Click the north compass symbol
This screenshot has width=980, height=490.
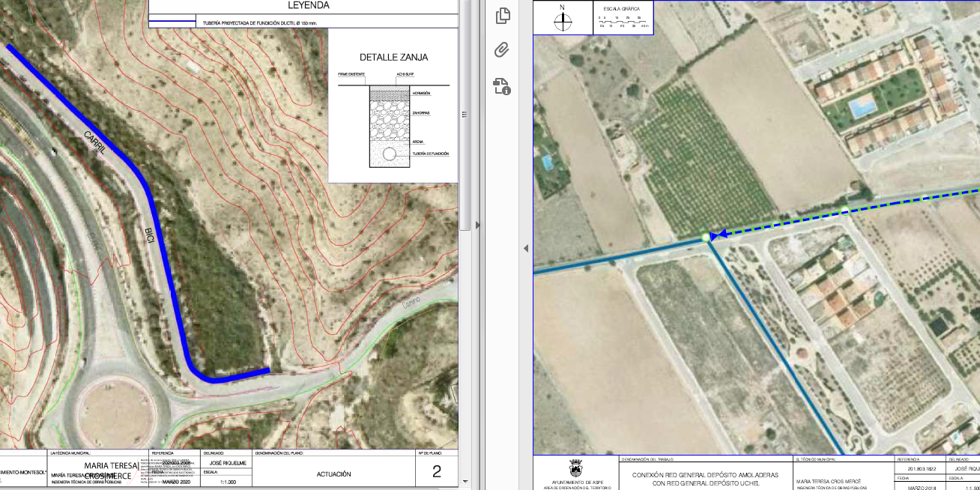(x=563, y=19)
